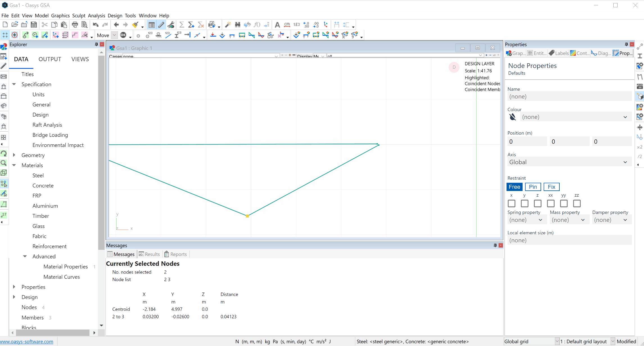644x346 pixels.
Task: Switch to the Results tab
Action: coord(150,254)
